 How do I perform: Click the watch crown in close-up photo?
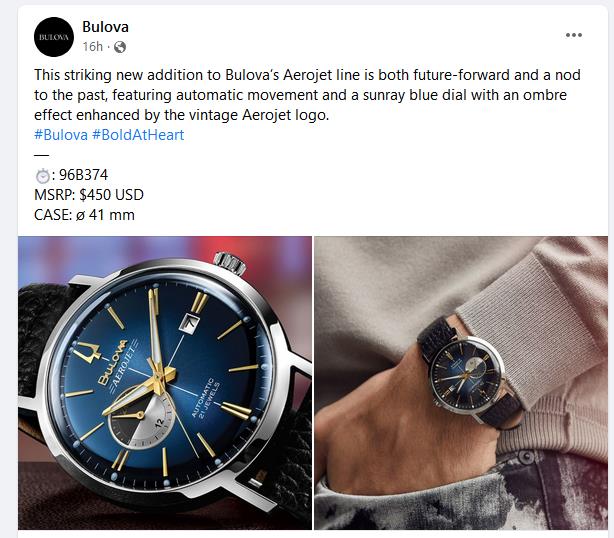(x=230, y=263)
